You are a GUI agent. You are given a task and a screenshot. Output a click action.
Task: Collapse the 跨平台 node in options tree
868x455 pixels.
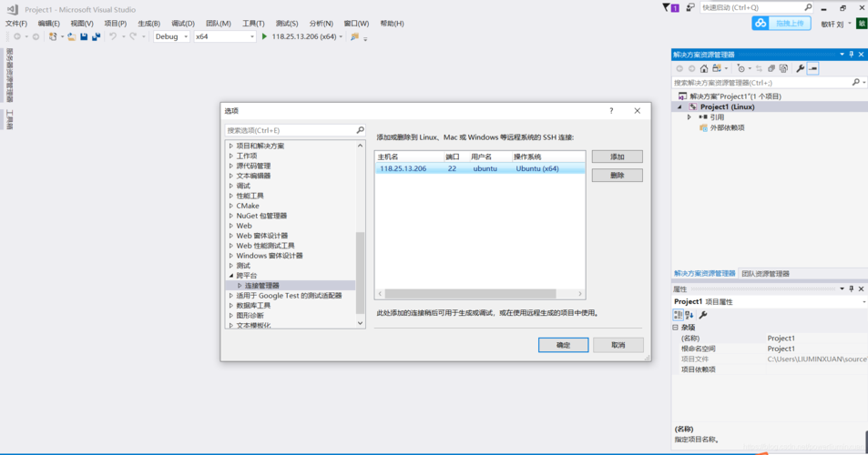coord(231,276)
